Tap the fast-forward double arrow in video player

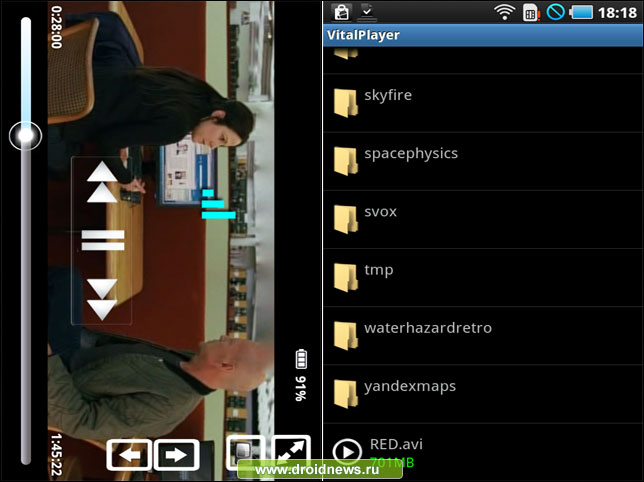[x=102, y=299]
